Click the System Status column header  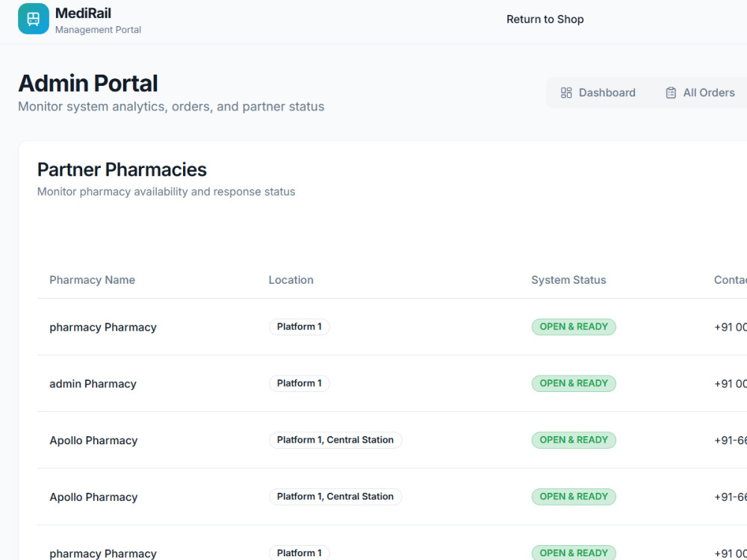coord(568,280)
